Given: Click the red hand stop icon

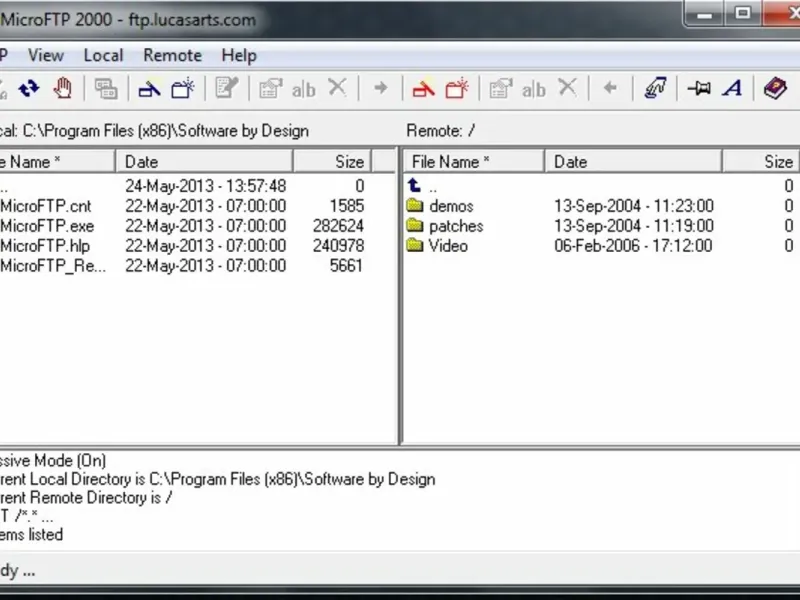Looking at the screenshot, I should tap(63, 88).
